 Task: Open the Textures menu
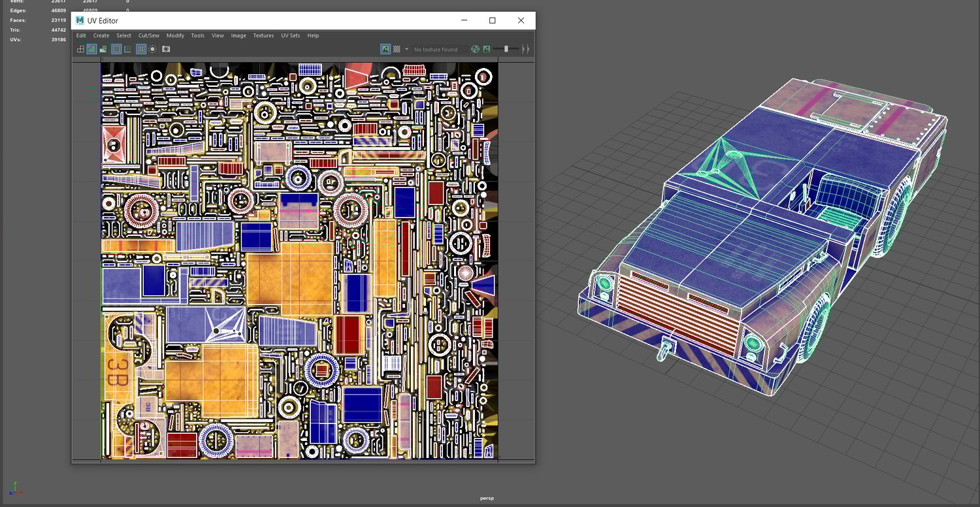click(x=263, y=36)
